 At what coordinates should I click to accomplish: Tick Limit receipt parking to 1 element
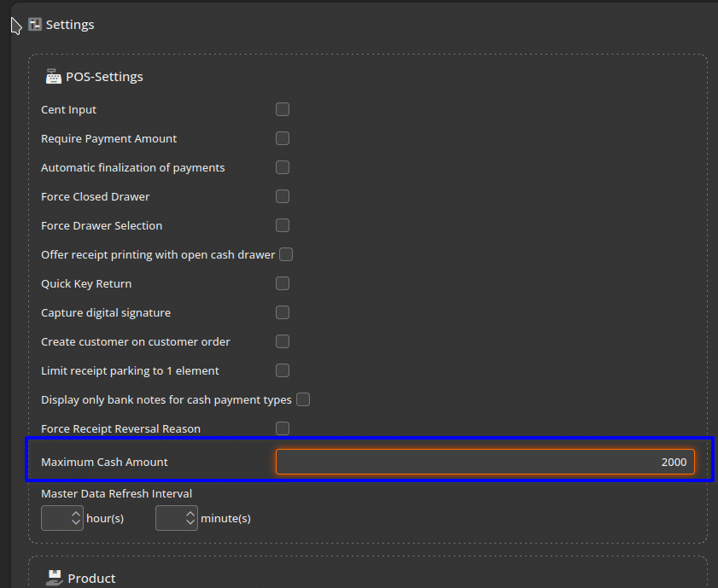(x=283, y=370)
